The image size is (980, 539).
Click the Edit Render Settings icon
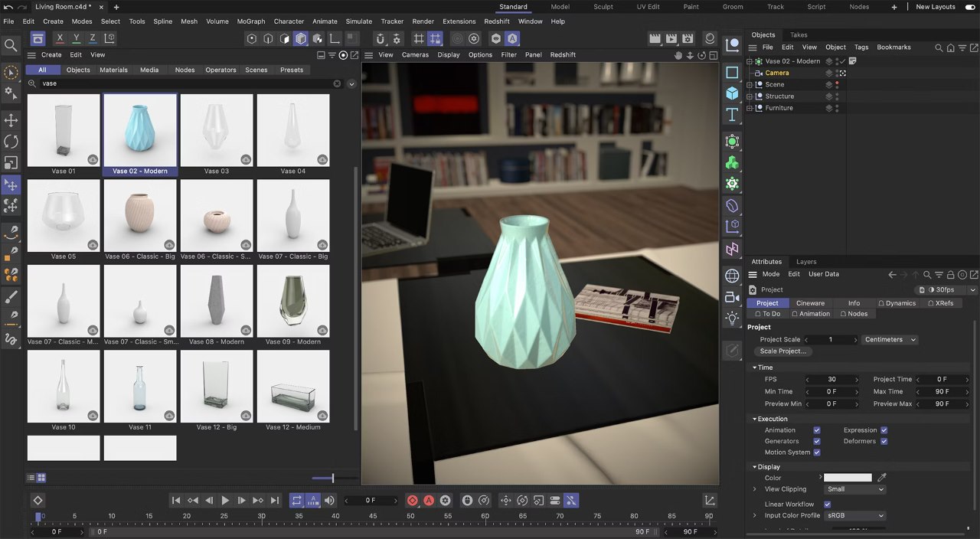[x=688, y=38]
